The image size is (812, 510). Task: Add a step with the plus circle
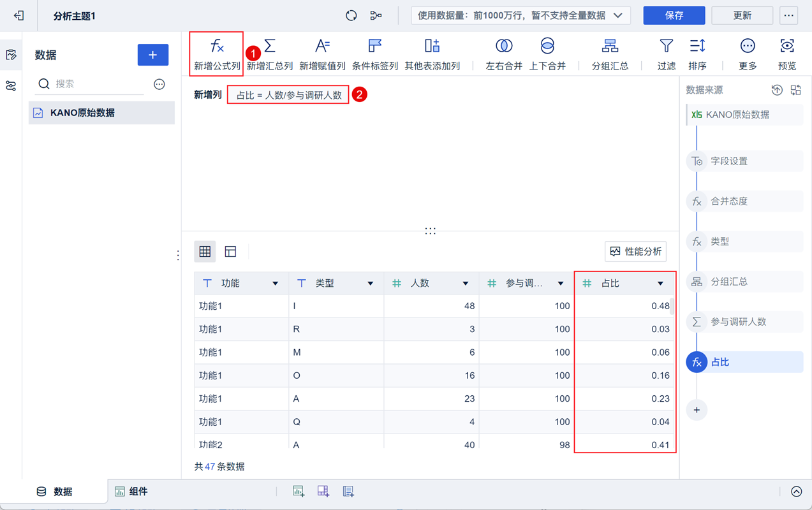click(697, 410)
